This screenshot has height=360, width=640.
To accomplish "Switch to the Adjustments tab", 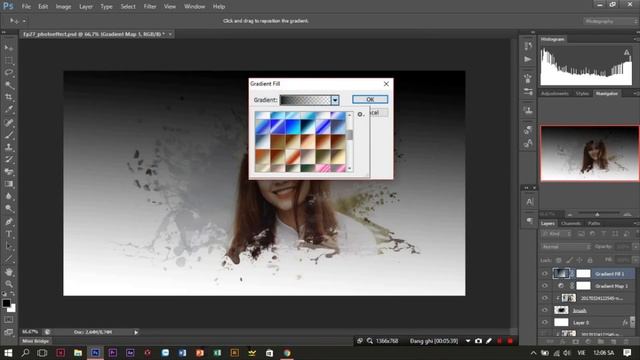I will pyautogui.click(x=555, y=93).
